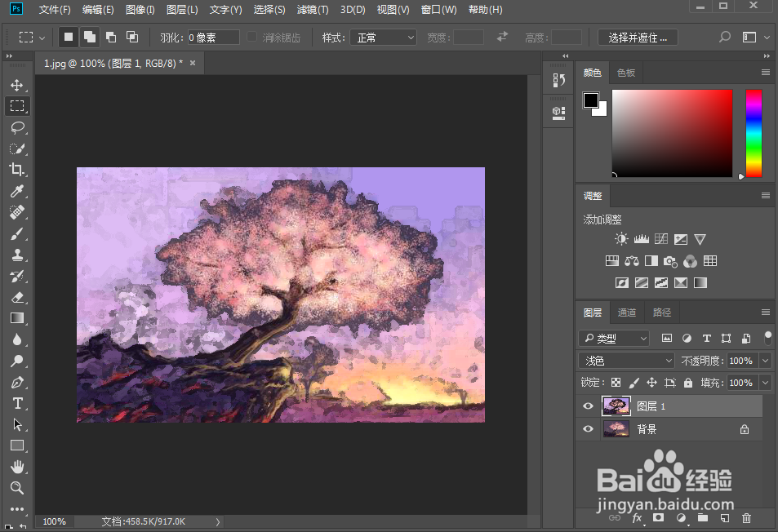Image resolution: width=778 pixels, height=532 pixels.
Task: Add a Photo Filter adjustment (camera icon)
Action: coord(670,261)
